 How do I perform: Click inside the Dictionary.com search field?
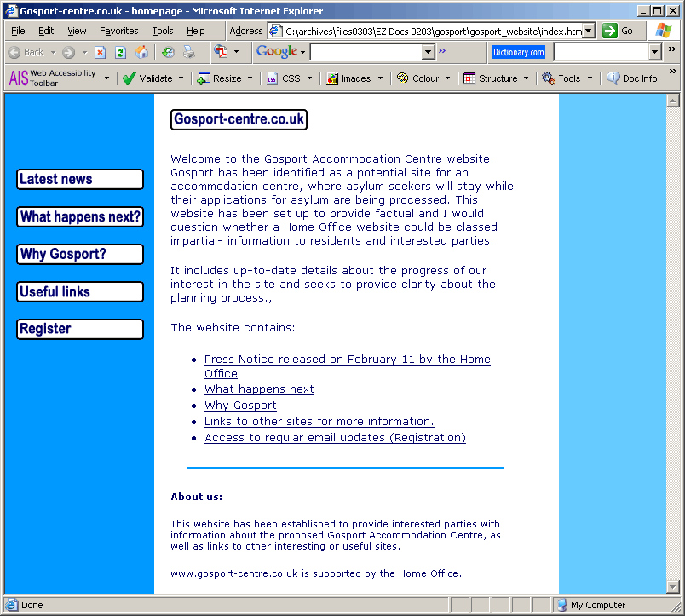tap(602, 53)
